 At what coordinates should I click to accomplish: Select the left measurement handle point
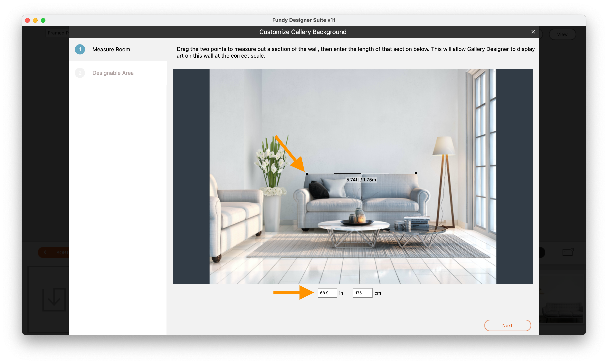(x=307, y=174)
